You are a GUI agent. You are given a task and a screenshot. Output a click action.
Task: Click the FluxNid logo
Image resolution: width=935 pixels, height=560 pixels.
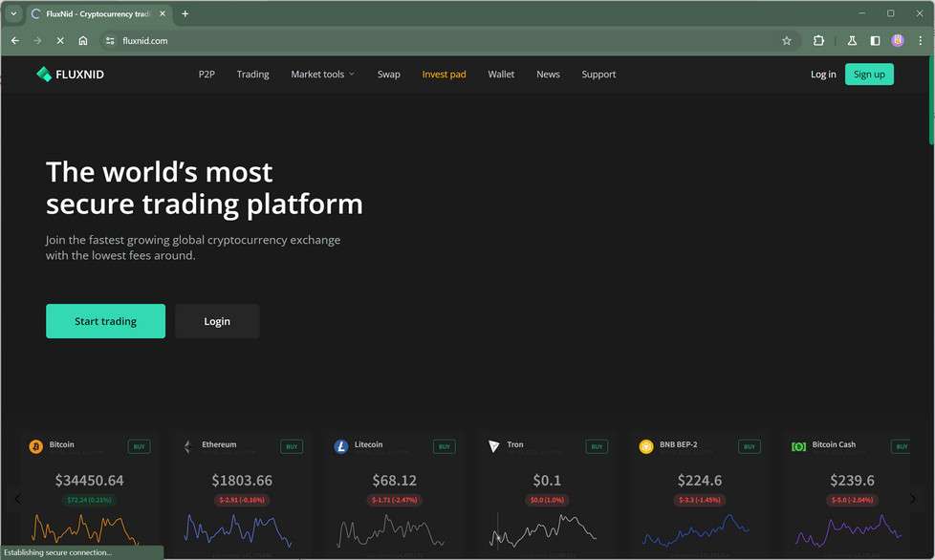(71, 75)
